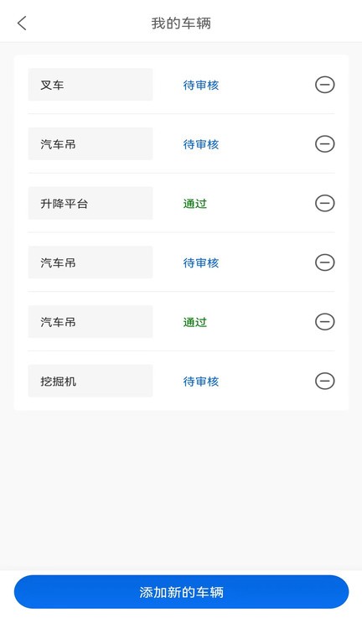
Task: Remove the first 汽车吊 via minus icon
Action: click(324, 143)
